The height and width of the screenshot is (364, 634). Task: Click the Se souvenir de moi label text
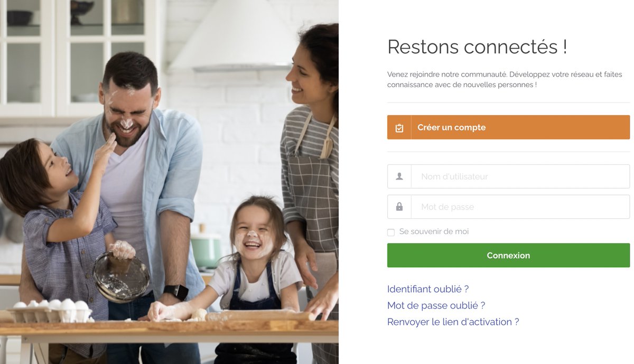click(434, 231)
